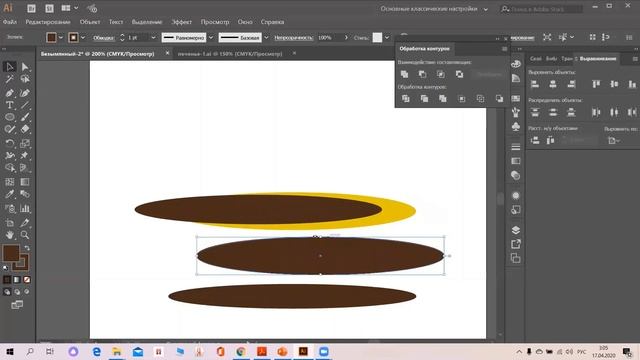The height and width of the screenshot is (360, 640).
Task: Enable Draw Normal mode
Action: point(7,292)
